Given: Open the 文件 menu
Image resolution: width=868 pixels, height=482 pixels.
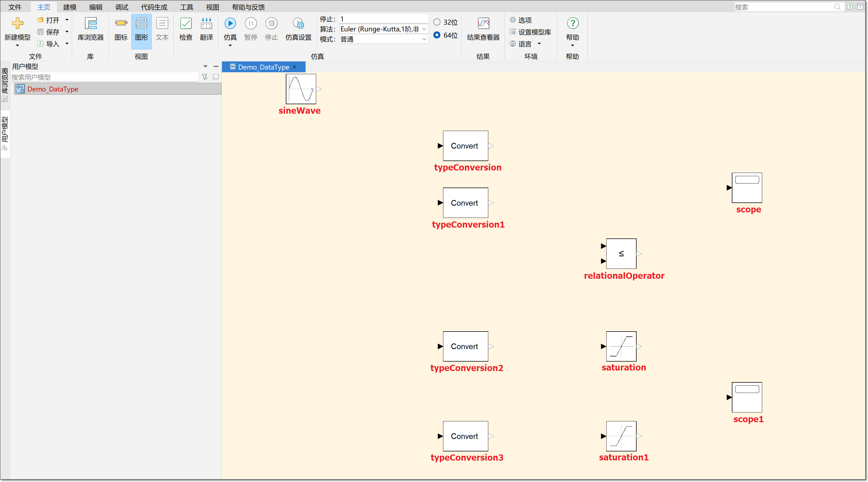Looking at the screenshot, I should click(15, 7).
